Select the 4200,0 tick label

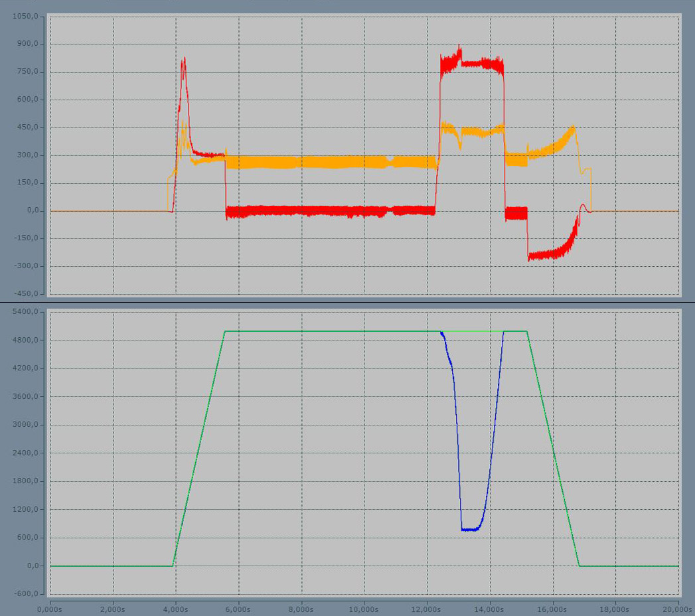pyautogui.click(x=26, y=368)
